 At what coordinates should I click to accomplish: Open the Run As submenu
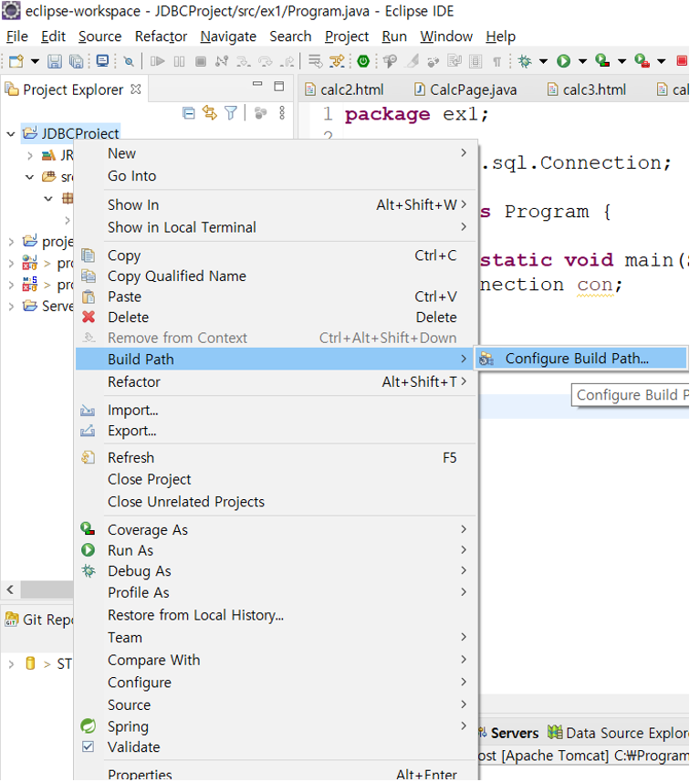tap(276, 550)
